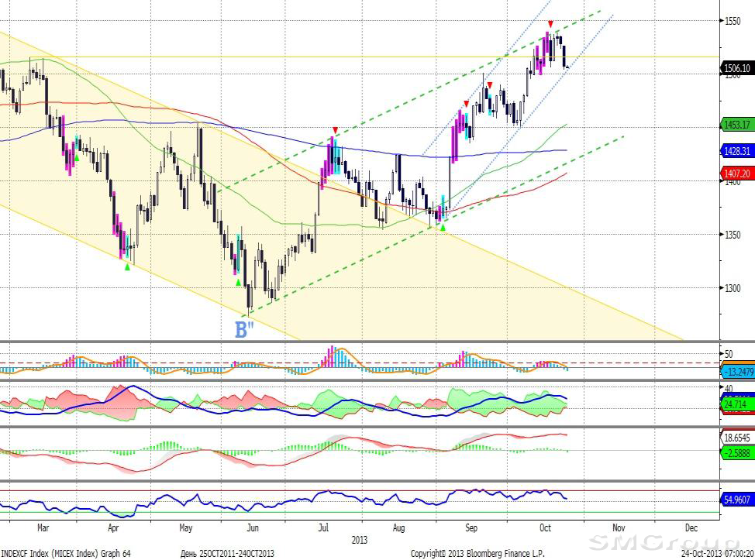Click the Bloomberg Finance L.P. copyright text
Viewport: 755px width, 560px height.
(x=477, y=554)
